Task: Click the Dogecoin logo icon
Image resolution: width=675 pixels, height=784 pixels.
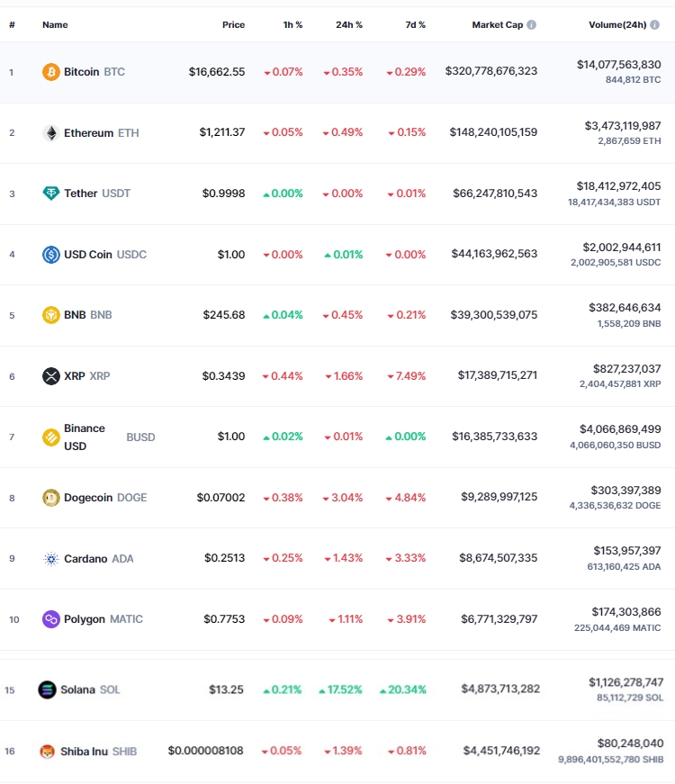Action: point(51,498)
